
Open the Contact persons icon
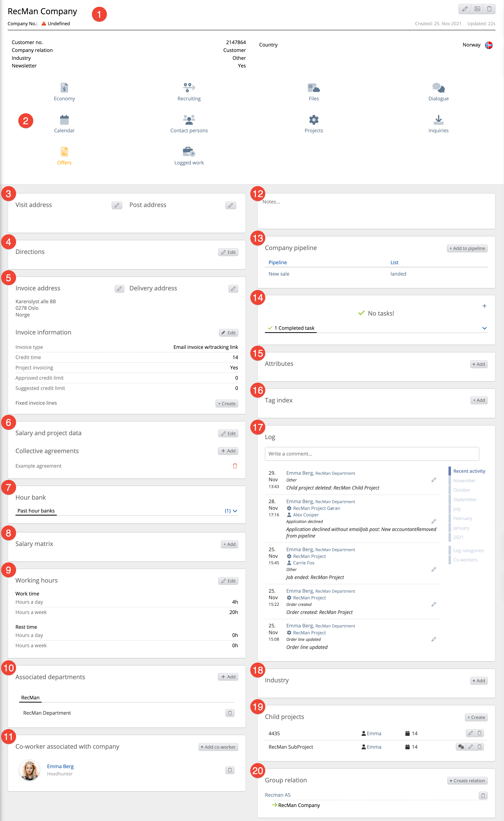pos(189,120)
